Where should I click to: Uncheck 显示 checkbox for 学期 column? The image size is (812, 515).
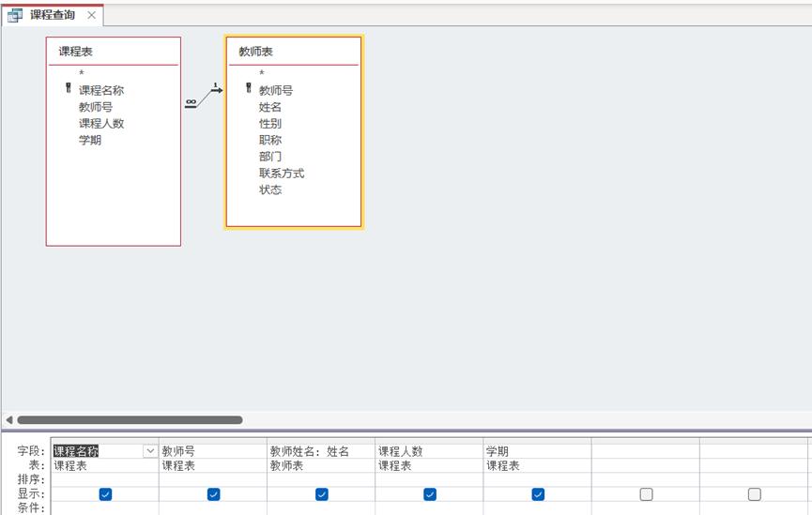coord(538,494)
